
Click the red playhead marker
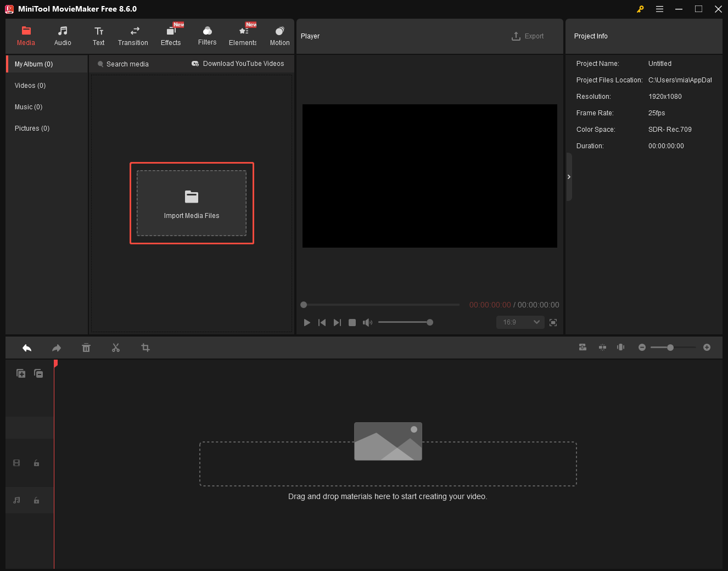click(x=55, y=363)
